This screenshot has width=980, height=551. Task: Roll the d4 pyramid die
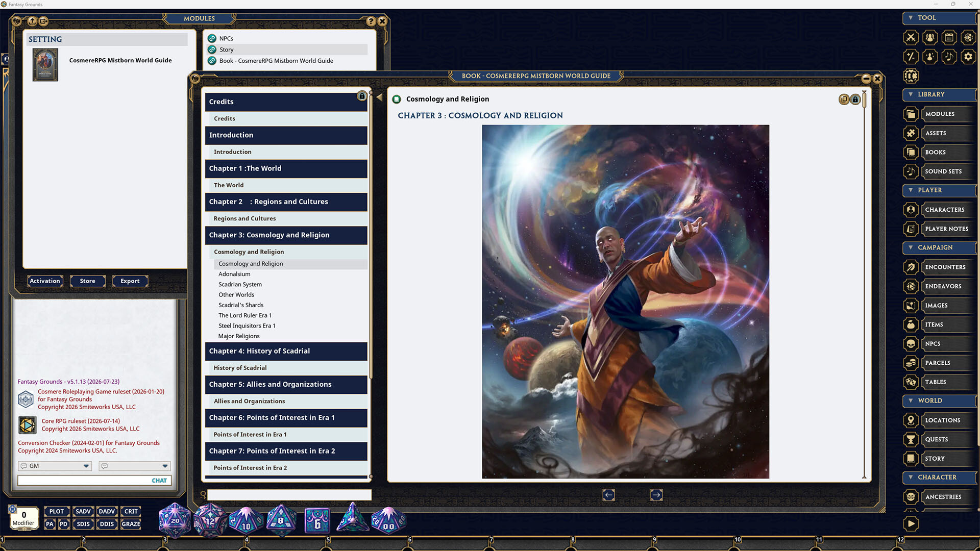352,517
